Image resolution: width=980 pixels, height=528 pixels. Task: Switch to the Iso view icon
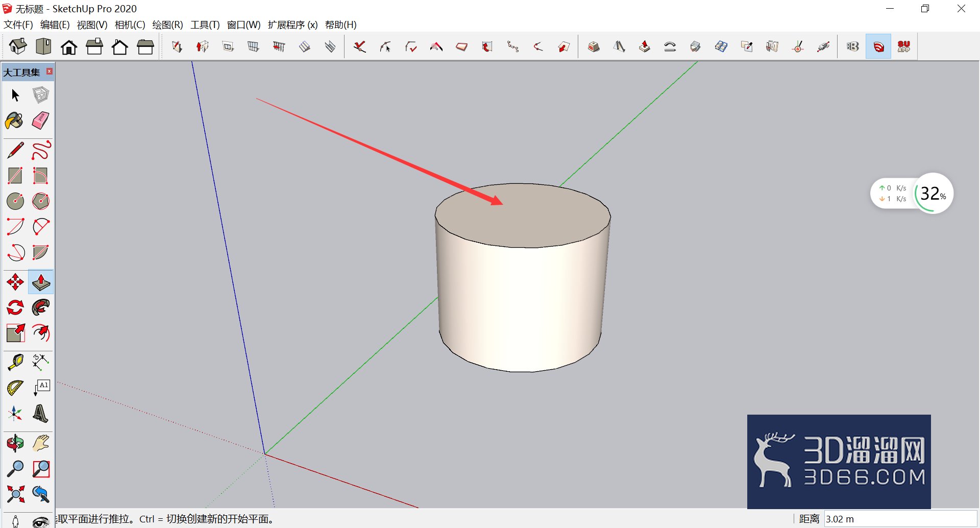[x=18, y=46]
